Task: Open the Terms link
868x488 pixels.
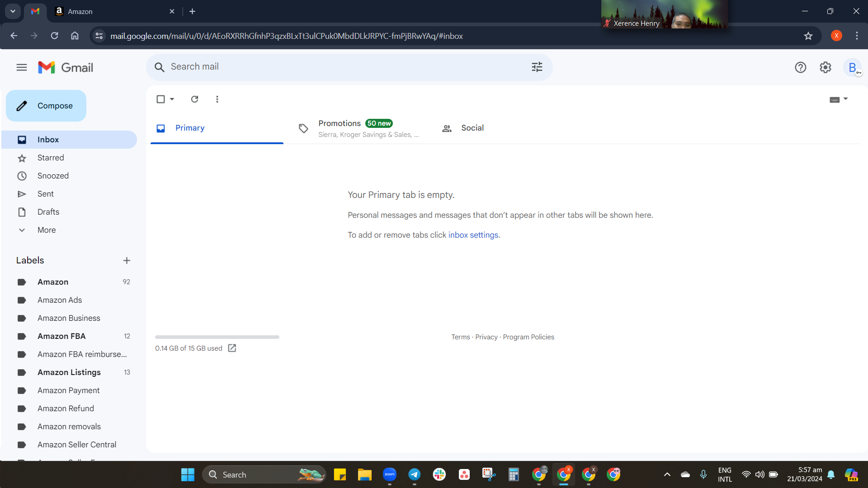Action: click(x=461, y=337)
